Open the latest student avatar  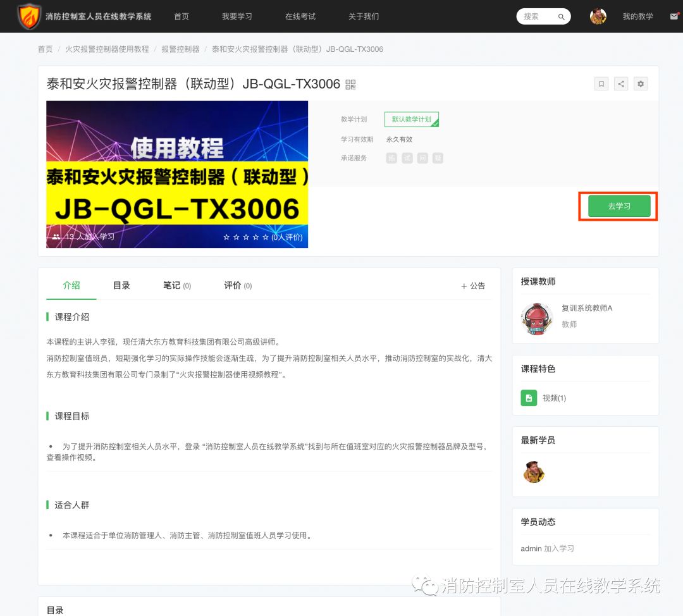pyautogui.click(x=534, y=472)
